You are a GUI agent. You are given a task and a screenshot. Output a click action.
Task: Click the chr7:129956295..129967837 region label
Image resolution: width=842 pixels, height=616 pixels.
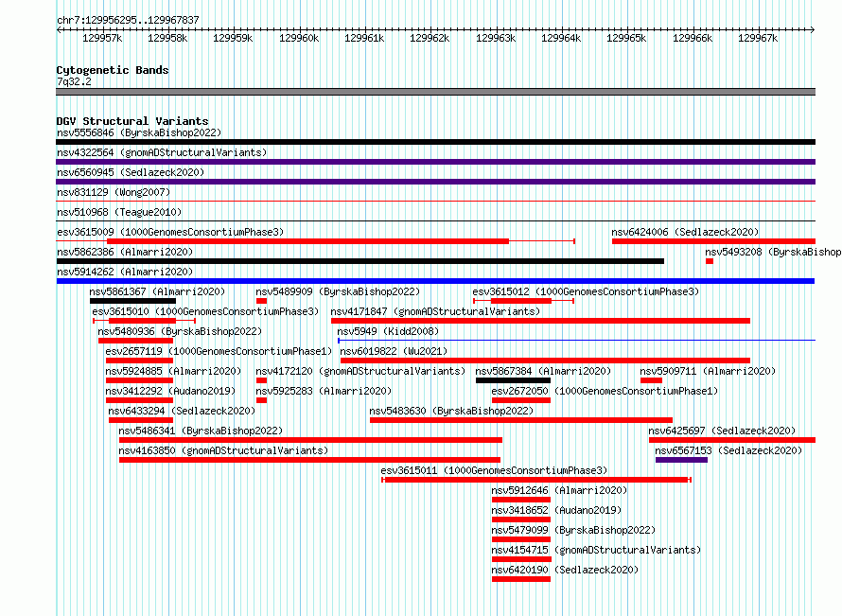click(128, 20)
